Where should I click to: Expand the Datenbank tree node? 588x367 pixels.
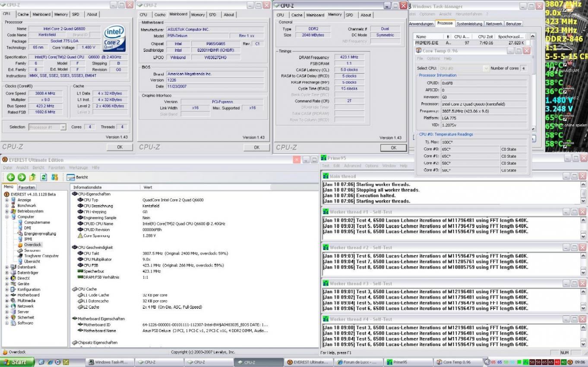(x=6, y=267)
